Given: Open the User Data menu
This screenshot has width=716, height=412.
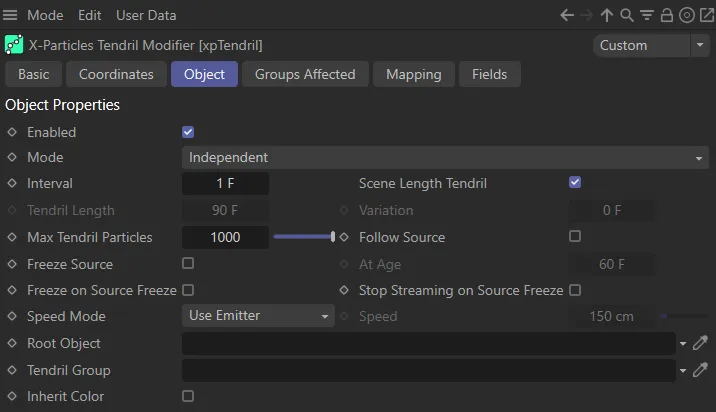Looking at the screenshot, I should (x=146, y=15).
